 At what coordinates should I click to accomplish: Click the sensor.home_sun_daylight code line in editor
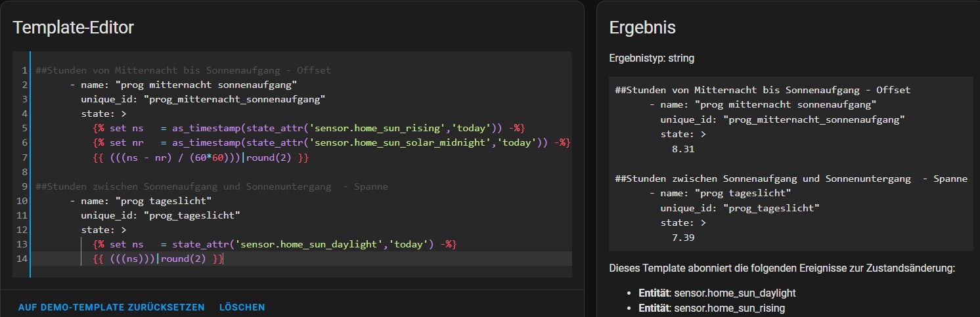[274, 244]
